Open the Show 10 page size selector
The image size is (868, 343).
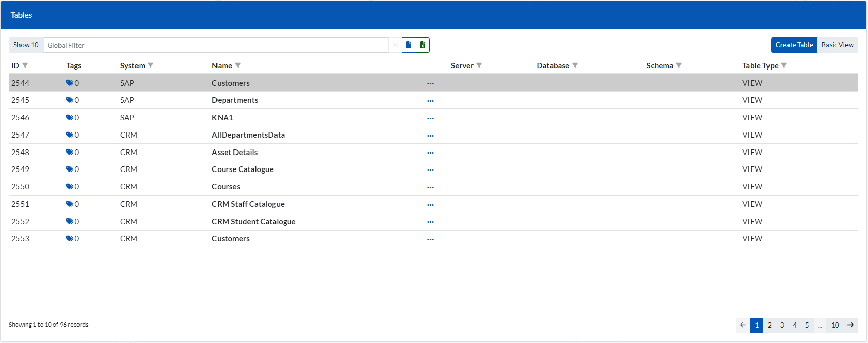[26, 45]
